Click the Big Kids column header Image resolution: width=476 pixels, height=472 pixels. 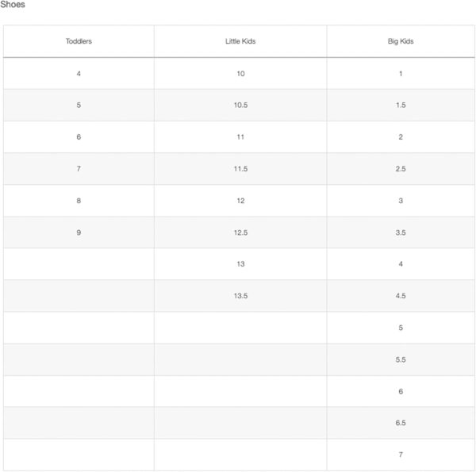pos(401,41)
